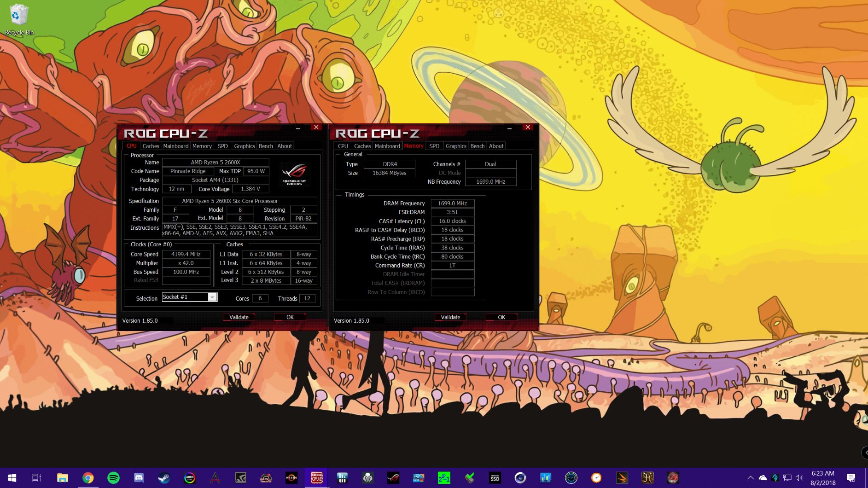868x488 pixels.
Task: Click the 'Pinnacle Ridge' code name value
Action: [188, 171]
